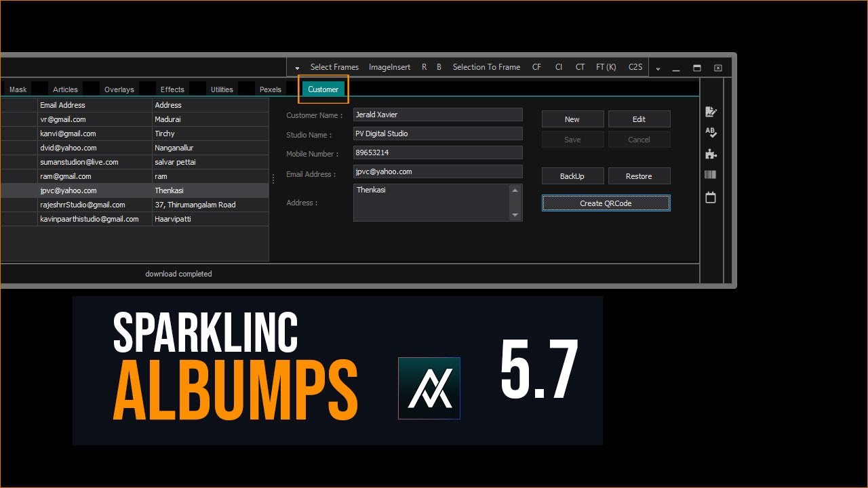The width and height of the screenshot is (868, 488).
Task: Select the ram@gmail.com email cell
Action: 95,176
